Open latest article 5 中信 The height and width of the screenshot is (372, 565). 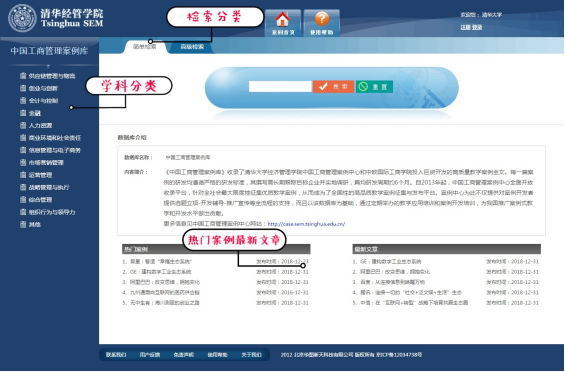pos(414,303)
